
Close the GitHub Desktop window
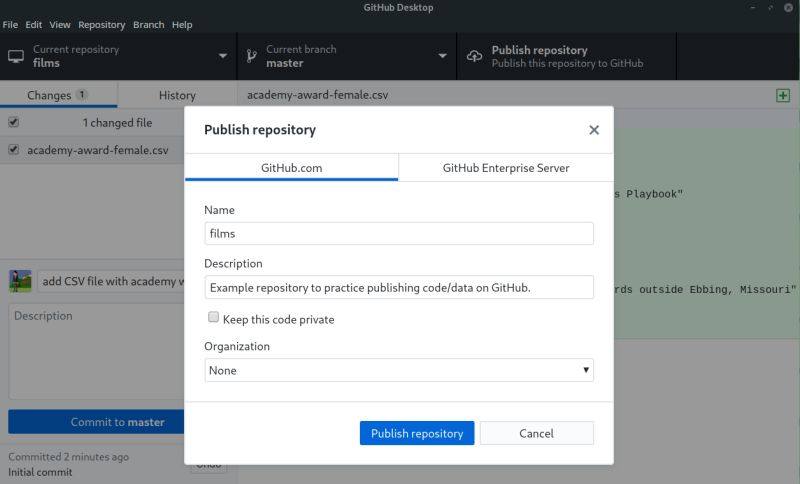click(788, 7)
